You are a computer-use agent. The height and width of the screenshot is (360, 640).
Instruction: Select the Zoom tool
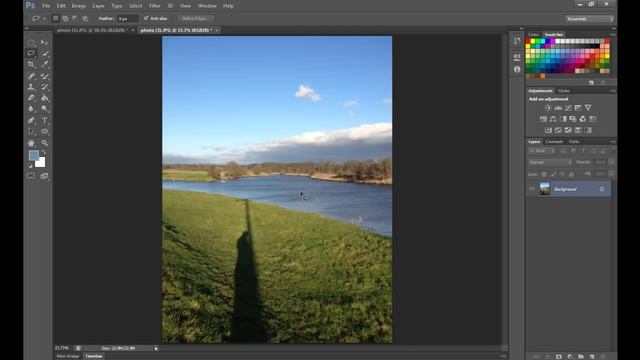(x=44, y=143)
